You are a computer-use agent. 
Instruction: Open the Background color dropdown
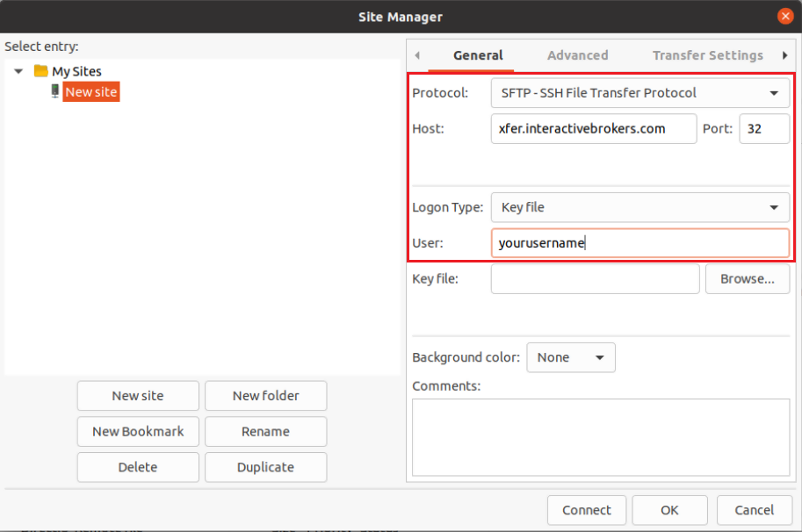click(571, 357)
